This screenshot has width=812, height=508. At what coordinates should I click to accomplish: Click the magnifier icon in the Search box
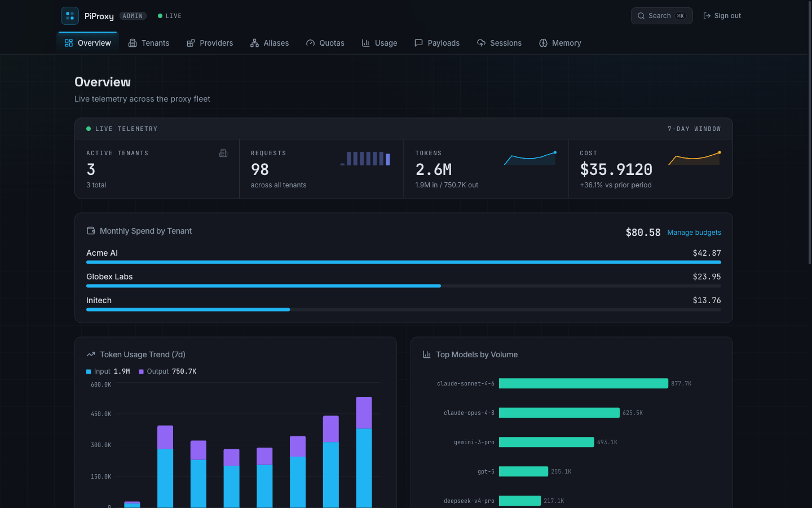pos(641,16)
